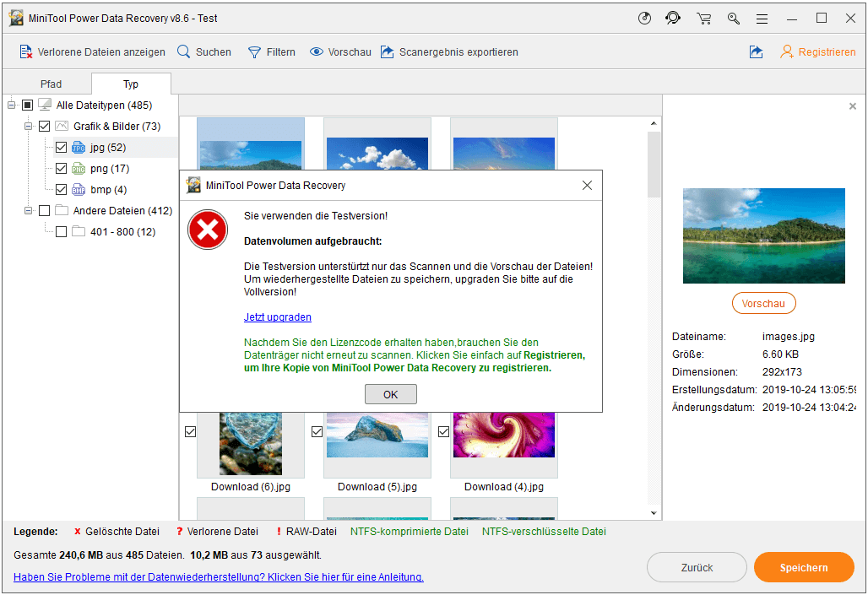This screenshot has height=595, width=868.
Task: Check the Andere Dateien checkbox
Action: point(44,210)
